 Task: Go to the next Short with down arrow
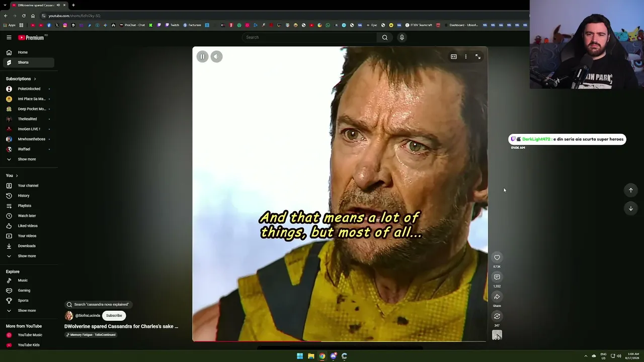pos(631,208)
